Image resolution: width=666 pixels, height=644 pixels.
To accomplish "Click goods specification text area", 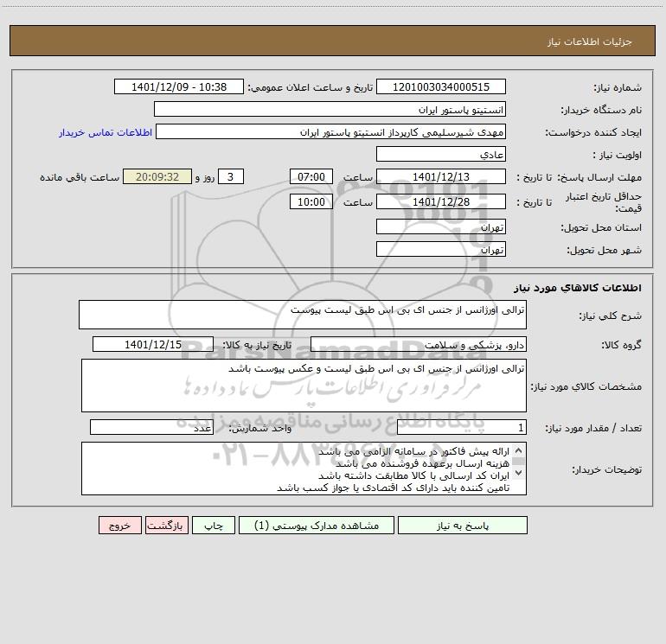I will pyautogui.click(x=304, y=386).
